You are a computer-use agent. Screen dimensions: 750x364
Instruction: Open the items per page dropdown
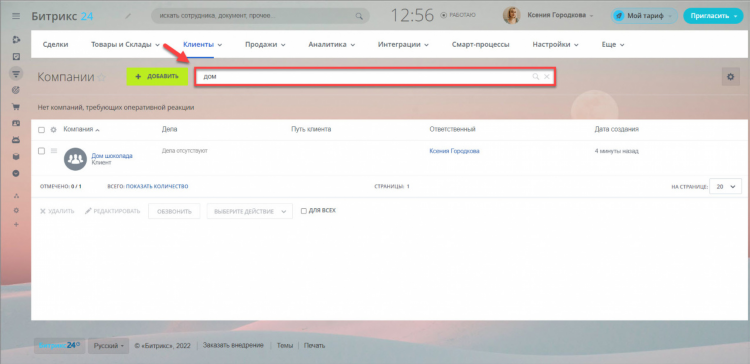tap(726, 187)
